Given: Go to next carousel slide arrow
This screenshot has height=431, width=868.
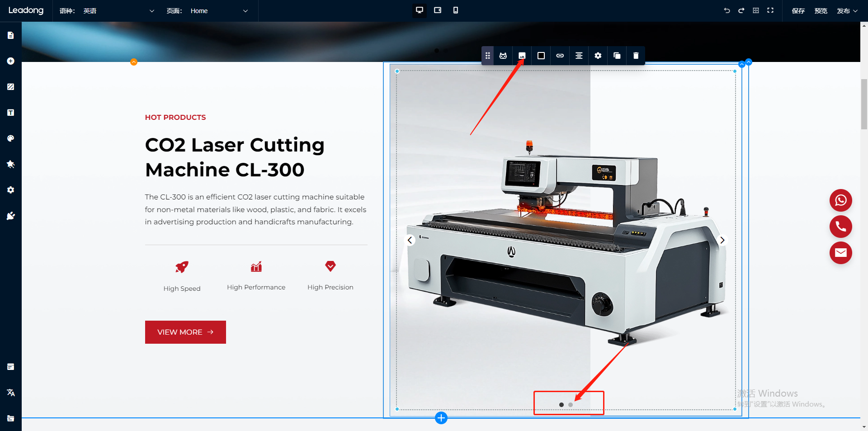Looking at the screenshot, I should (722, 240).
